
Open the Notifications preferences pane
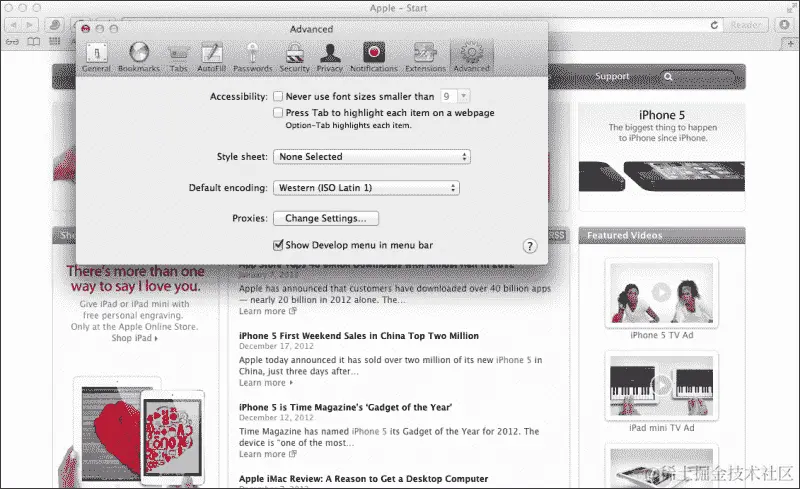click(373, 58)
